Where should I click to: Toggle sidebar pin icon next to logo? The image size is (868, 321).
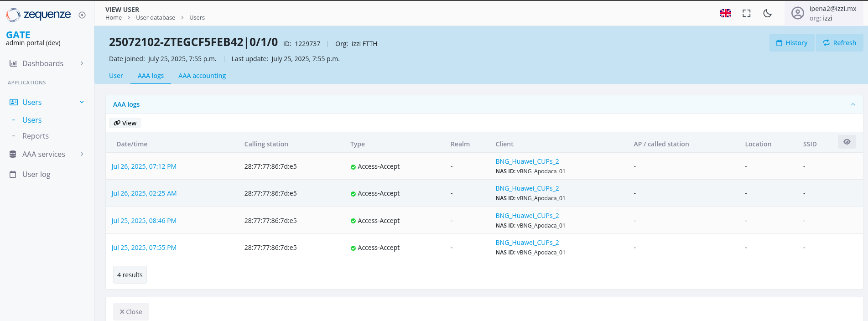[82, 15]
